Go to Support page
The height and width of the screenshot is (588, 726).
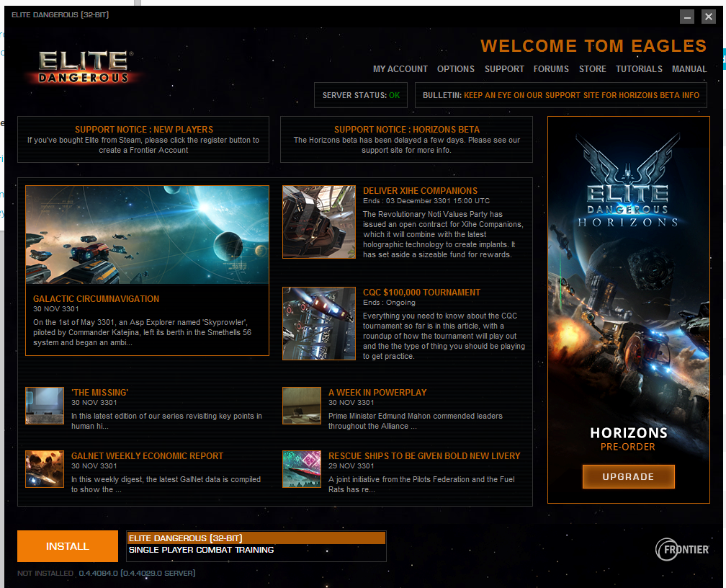pos(504,69)
